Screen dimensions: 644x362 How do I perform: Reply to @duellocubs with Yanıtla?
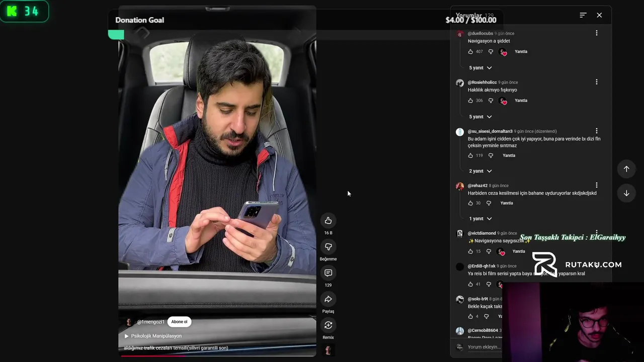(521, 51)
